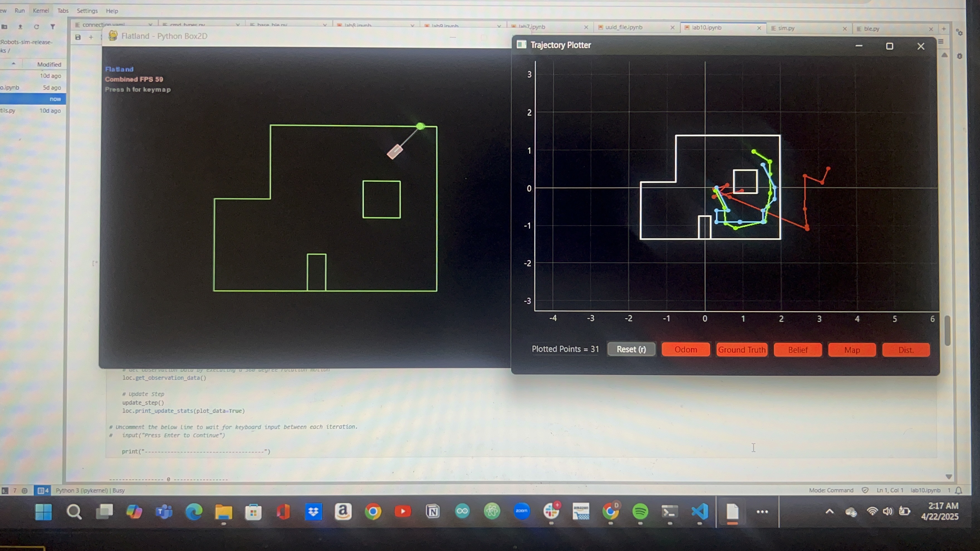Toggle the Map display button
The height and width of the screenshot is (551, 980).
tap(852, 350)
